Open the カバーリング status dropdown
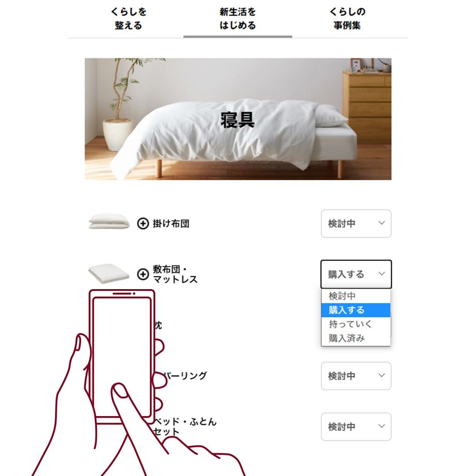This screenshot has width=476, height=476. pos(356,376)
